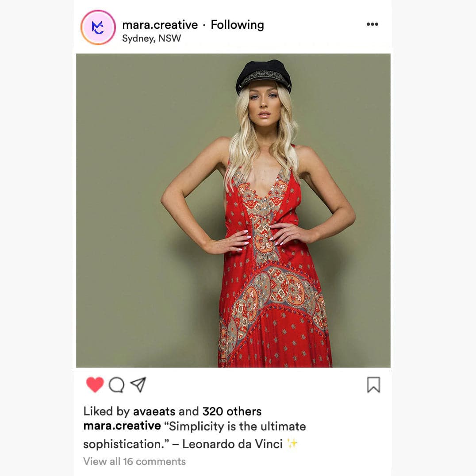Open the mara.creative profile avatar story

[98, 27]
